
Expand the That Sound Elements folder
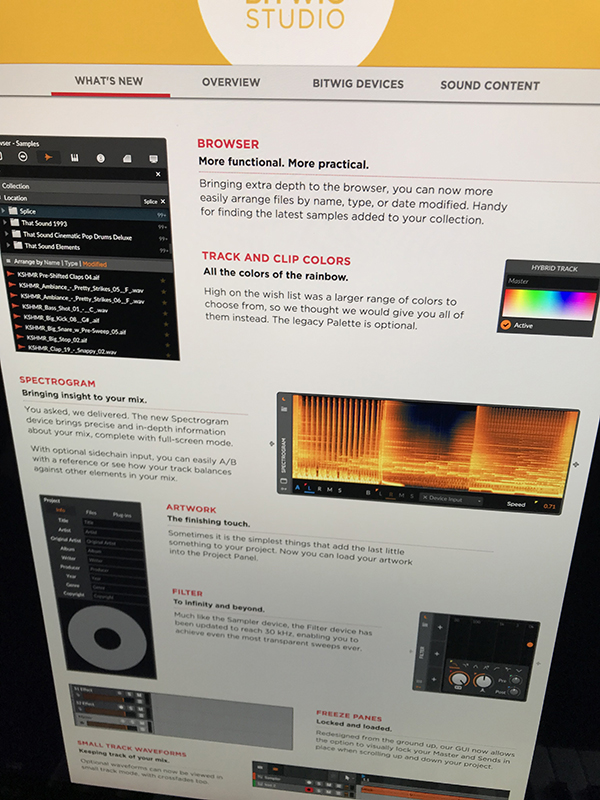coord(8,245)
